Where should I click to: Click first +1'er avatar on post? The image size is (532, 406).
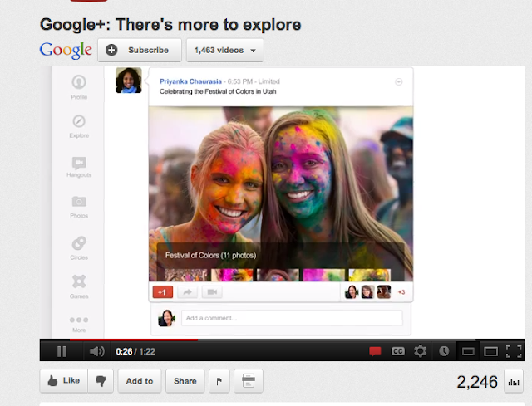point(352,292)
